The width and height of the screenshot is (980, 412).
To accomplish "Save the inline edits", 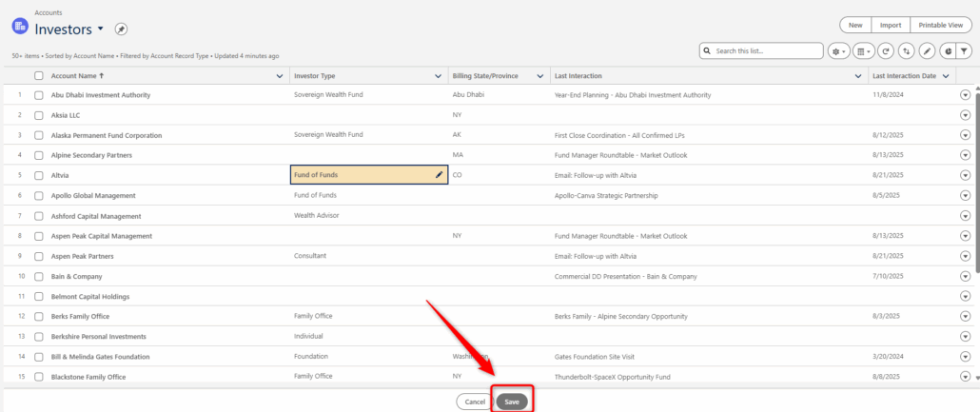I will pos(512,402).
